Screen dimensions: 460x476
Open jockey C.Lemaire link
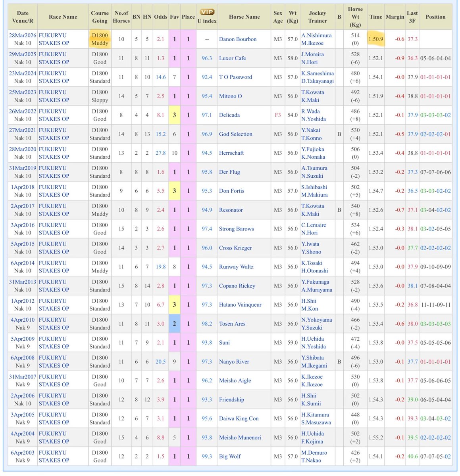(x=314, y=225)
